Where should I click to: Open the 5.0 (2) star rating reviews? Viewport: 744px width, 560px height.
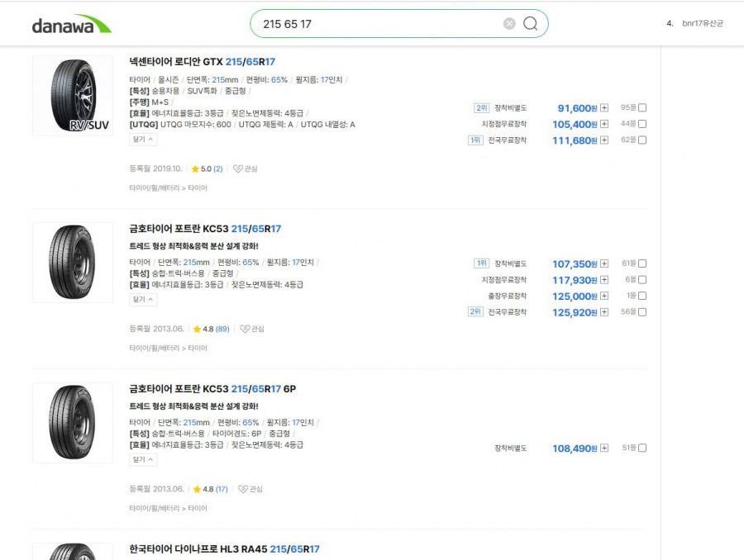[207, 168]
